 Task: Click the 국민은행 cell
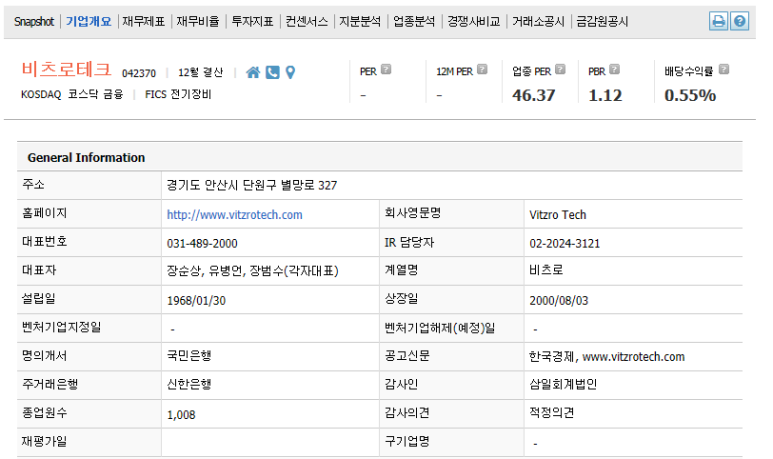189,356
